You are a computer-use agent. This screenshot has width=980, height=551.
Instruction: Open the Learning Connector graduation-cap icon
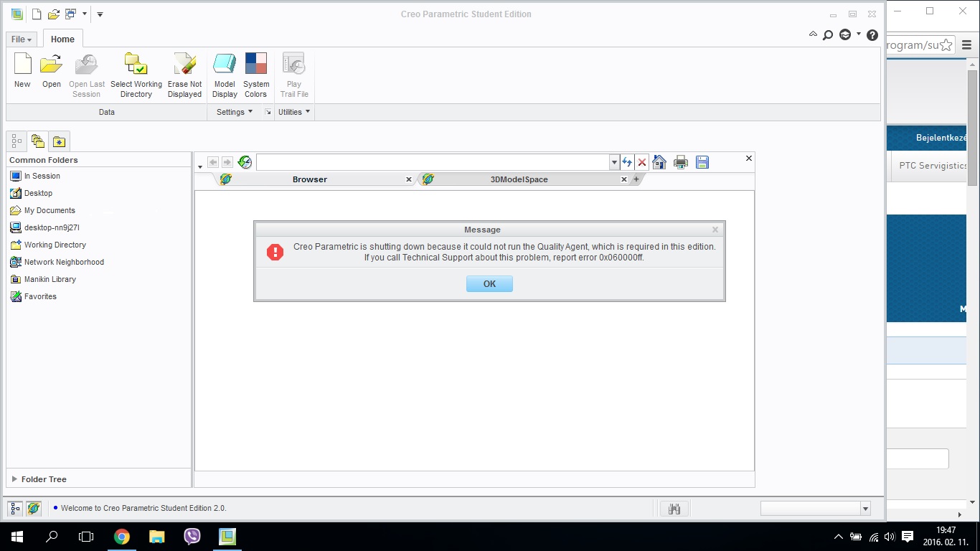tap(845, 34)
